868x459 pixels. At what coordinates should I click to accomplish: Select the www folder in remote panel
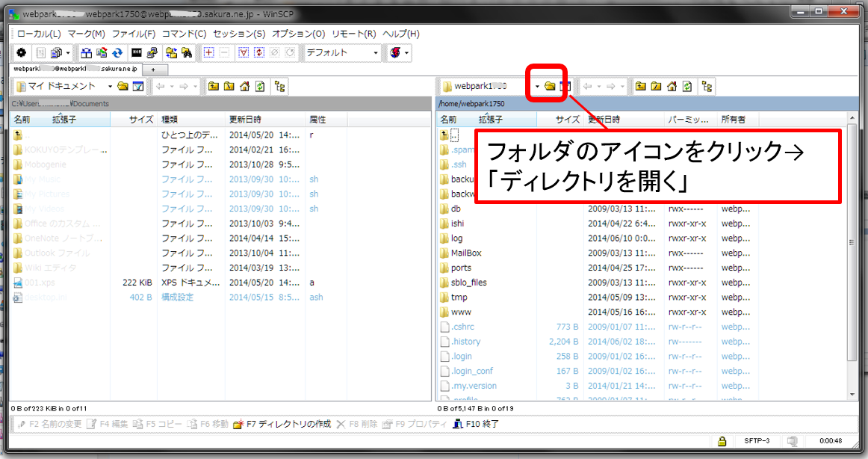pyautogui.click(x=461, y=312)
